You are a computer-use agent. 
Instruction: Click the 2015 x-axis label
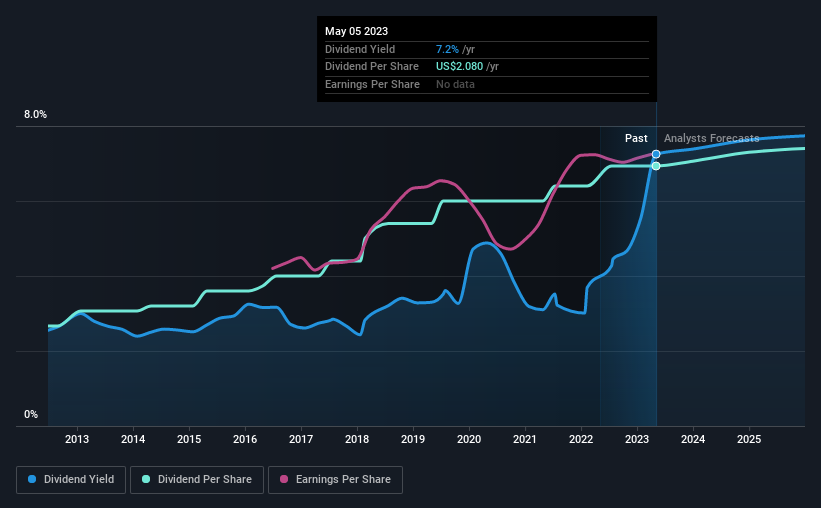click(x=189, y=439)
